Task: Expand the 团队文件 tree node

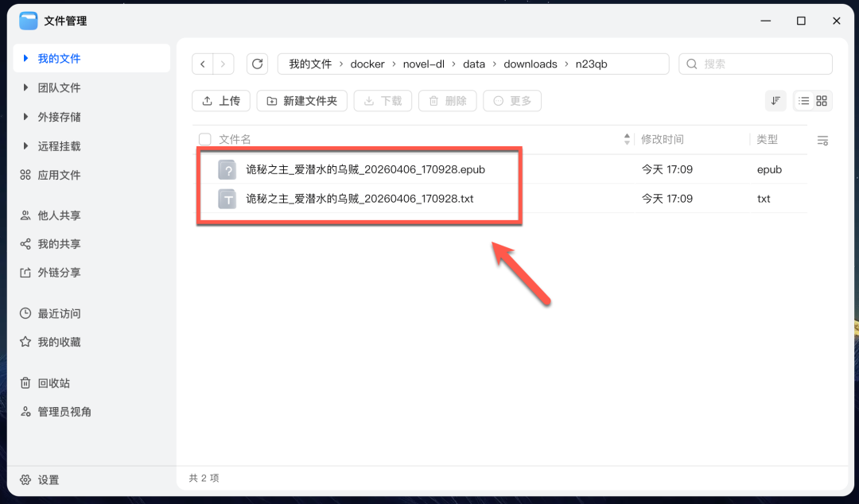Action: pyautogui.click(x=25, y=88)
